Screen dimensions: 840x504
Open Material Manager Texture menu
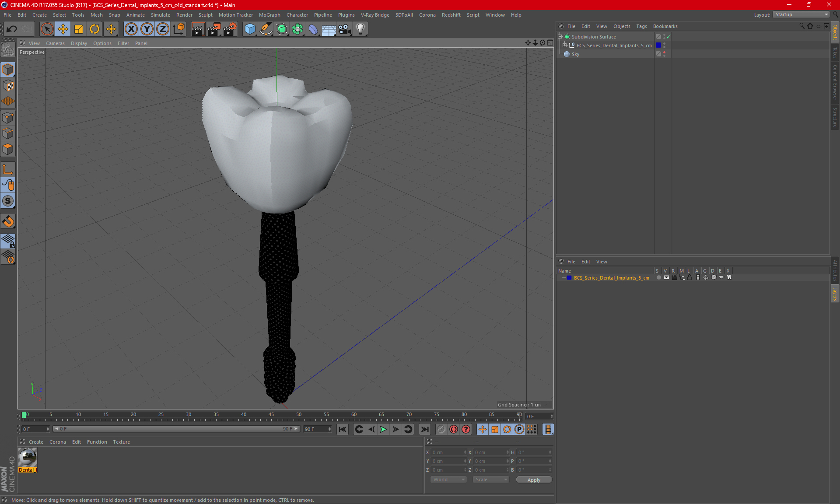point(121,442)
